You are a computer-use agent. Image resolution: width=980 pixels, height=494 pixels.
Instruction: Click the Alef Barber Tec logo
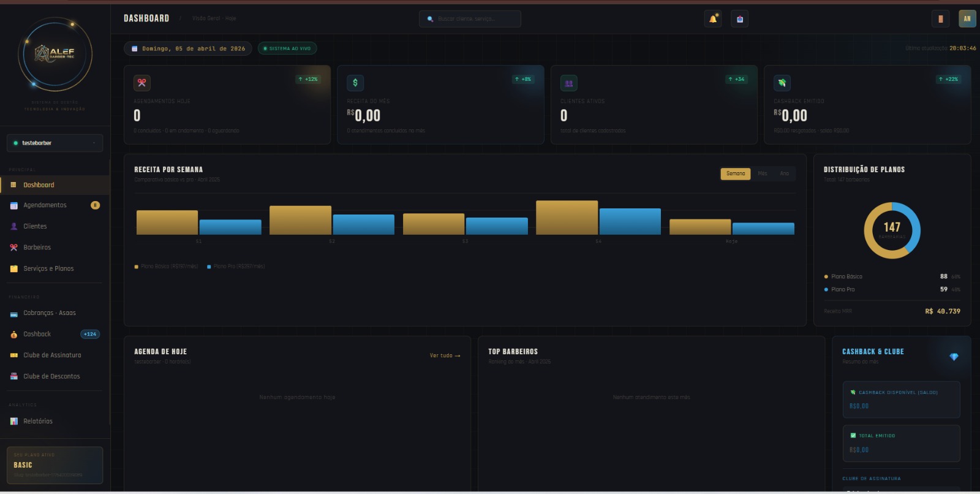(55, 54)
